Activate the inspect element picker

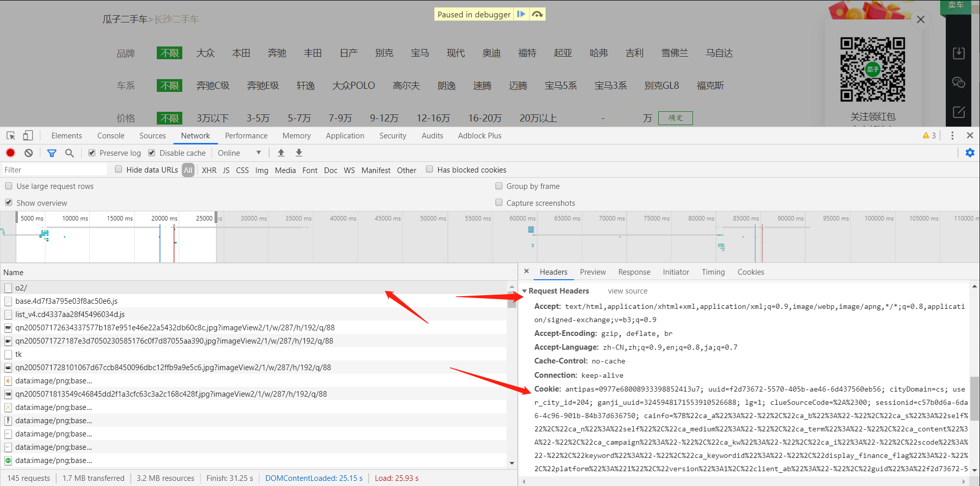(11, 135)
